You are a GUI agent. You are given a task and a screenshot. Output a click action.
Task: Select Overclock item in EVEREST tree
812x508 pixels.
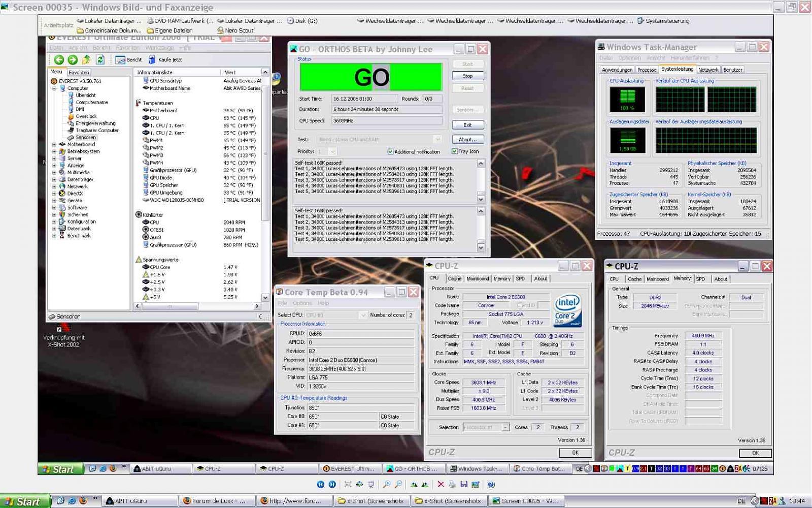tap(86, 116)
